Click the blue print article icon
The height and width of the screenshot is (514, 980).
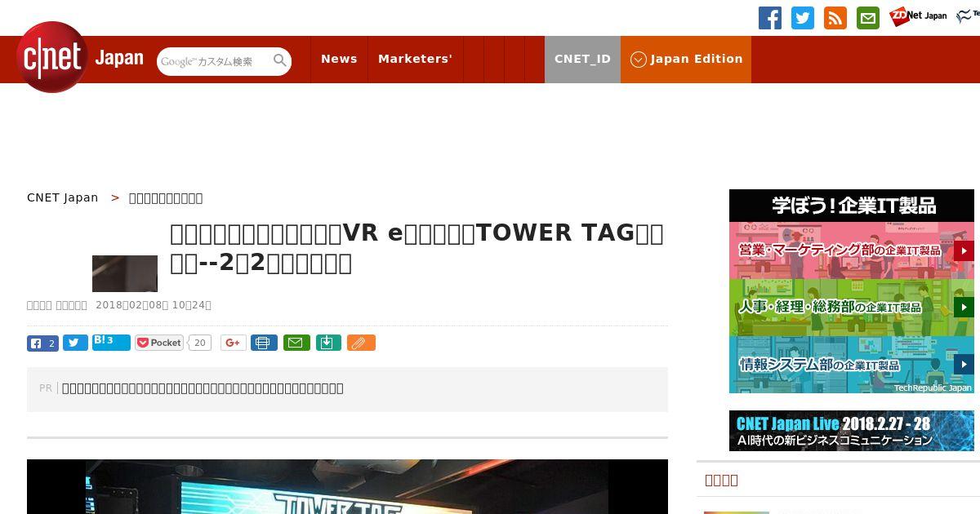tap(263, 343)
